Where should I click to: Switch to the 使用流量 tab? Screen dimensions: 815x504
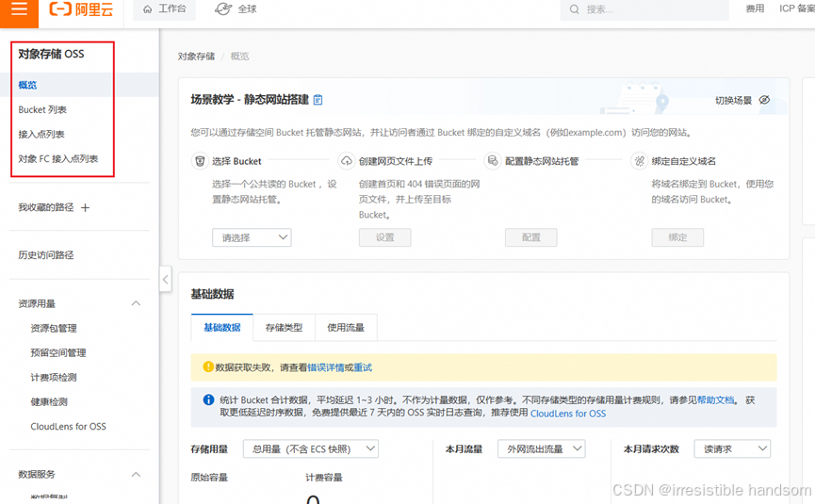tap(346, 328)
